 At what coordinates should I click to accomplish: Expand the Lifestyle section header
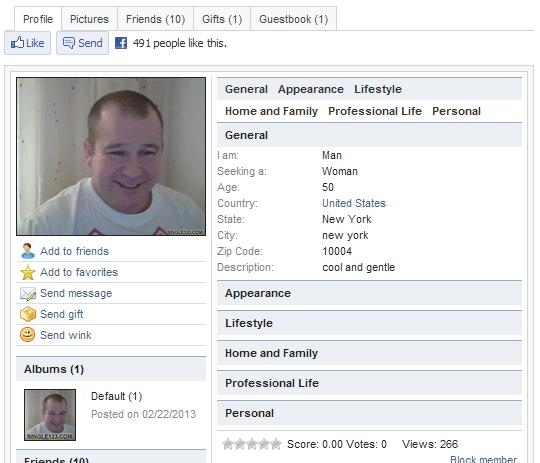click(369, 323)
